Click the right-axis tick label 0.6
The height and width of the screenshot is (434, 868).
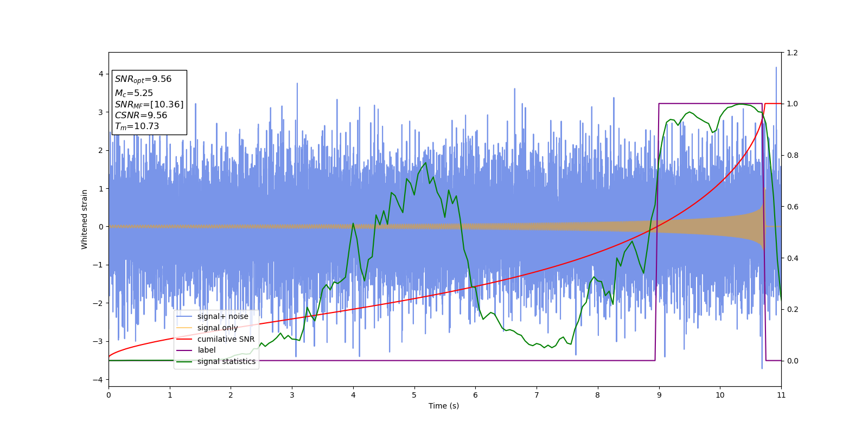pos(792,207)
